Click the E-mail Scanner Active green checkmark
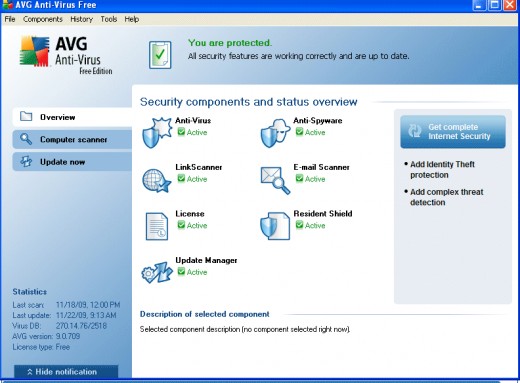This screenshot has width=520, height=383. click(x=299, y=179)
